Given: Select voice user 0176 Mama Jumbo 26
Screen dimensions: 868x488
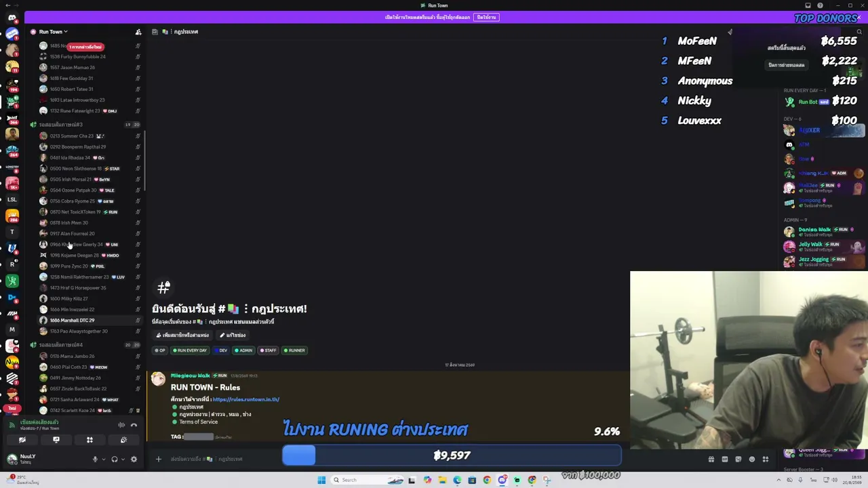Looking at the screenshot, I should pos(88,357).
